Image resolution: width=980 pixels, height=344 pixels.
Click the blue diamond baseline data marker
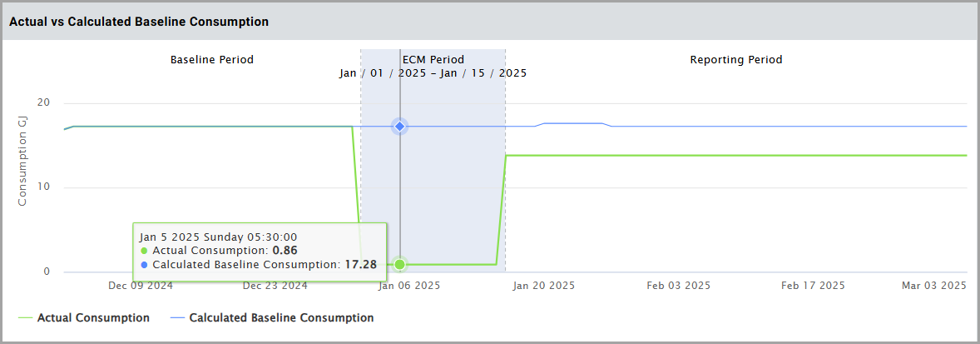400,126
